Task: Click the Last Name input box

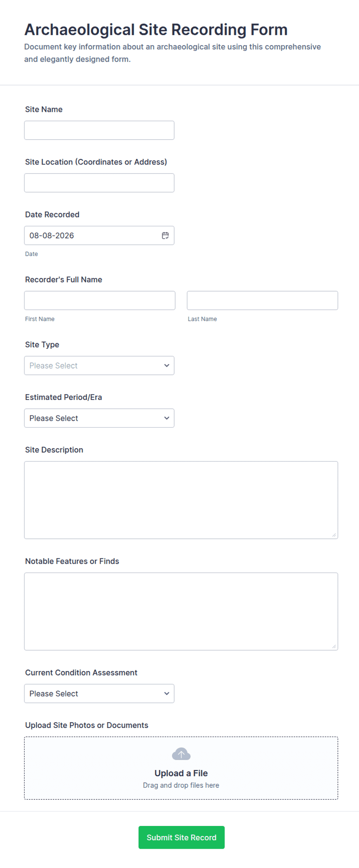Action: pos(262,300)
